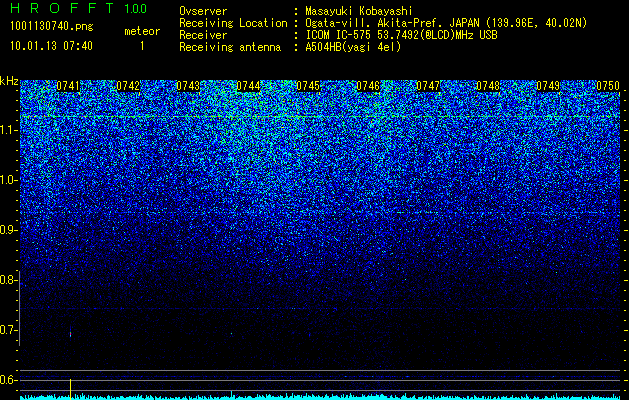Click the date stamp 10.01.13 07:40
The height and width of the screenshot is (400, 629).
[x=51, y=46]
